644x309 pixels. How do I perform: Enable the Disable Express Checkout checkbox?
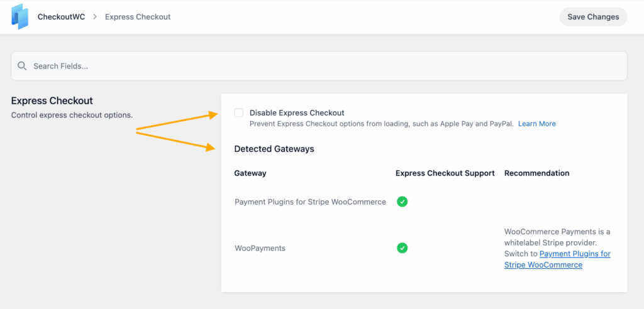[x=238, y=112]
